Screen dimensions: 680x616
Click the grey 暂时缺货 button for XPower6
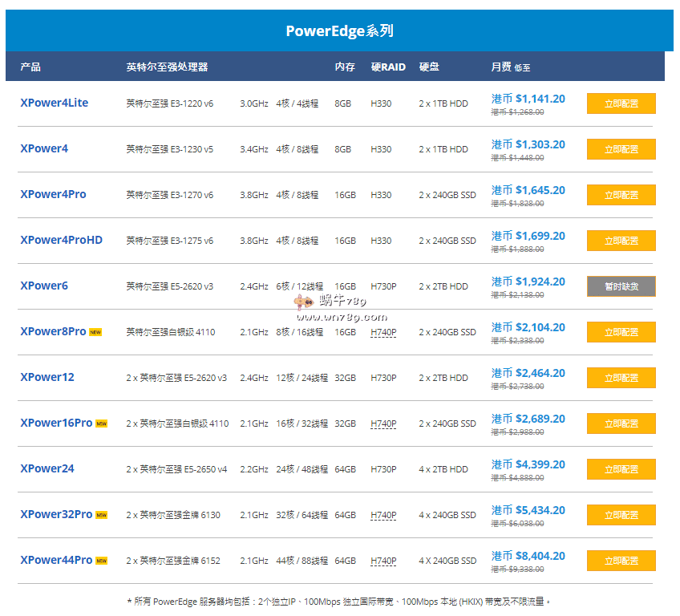click(621, 286)
